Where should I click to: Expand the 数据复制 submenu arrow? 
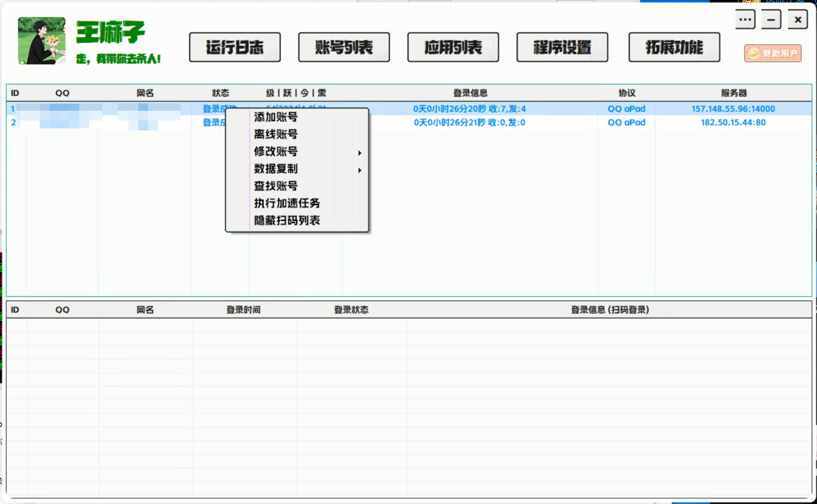[359, 170]
